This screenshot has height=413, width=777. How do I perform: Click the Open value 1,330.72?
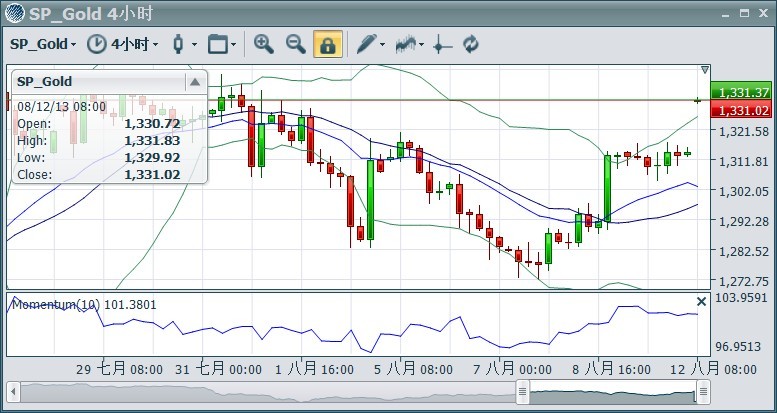pos(152,123)
